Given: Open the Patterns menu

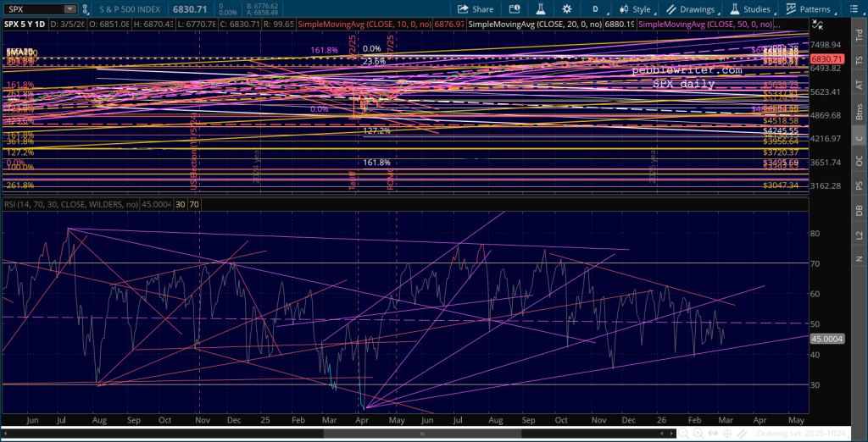Looking at the screenshot, I should point(809,8).
